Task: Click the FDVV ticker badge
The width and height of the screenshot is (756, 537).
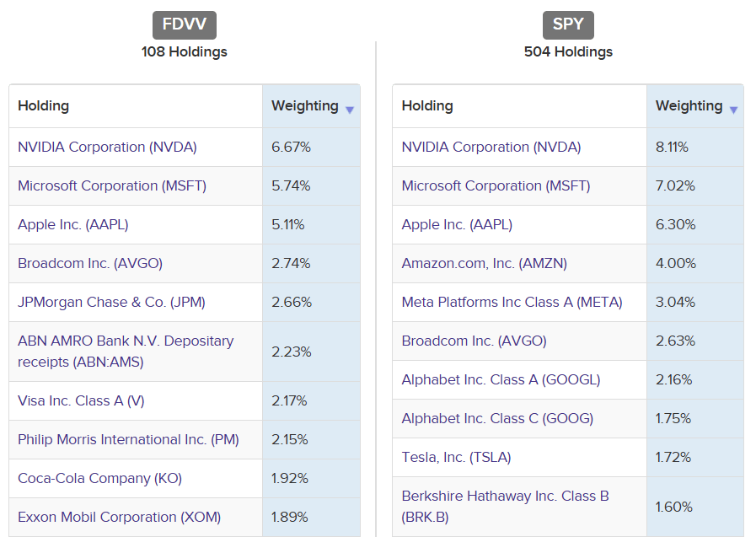Action: coord(185,24)
